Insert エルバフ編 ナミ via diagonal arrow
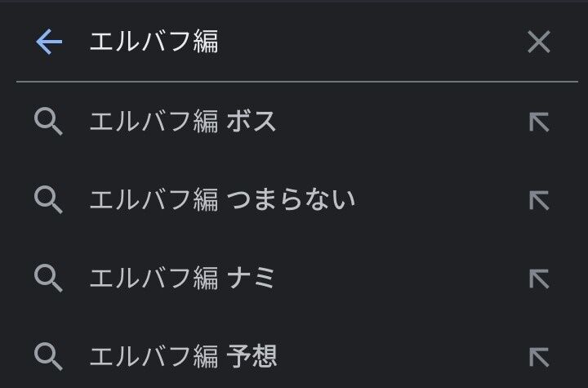 [x=539, y=279]
